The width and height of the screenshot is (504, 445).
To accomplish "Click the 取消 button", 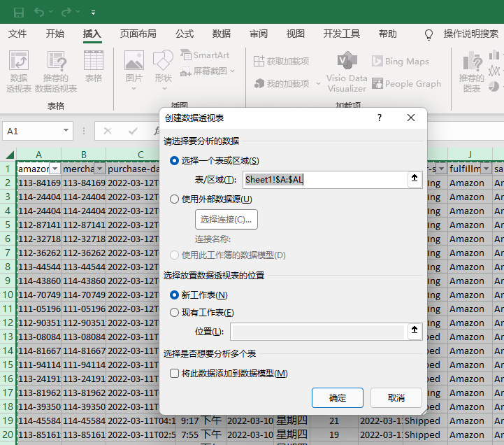I will click(396, 397).
